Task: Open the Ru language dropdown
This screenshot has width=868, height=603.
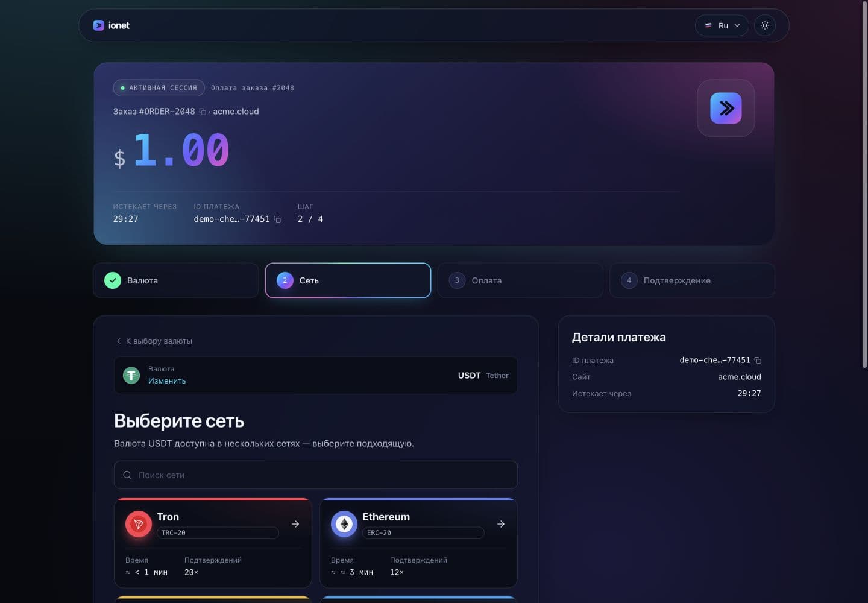Action: coord(722,25)
